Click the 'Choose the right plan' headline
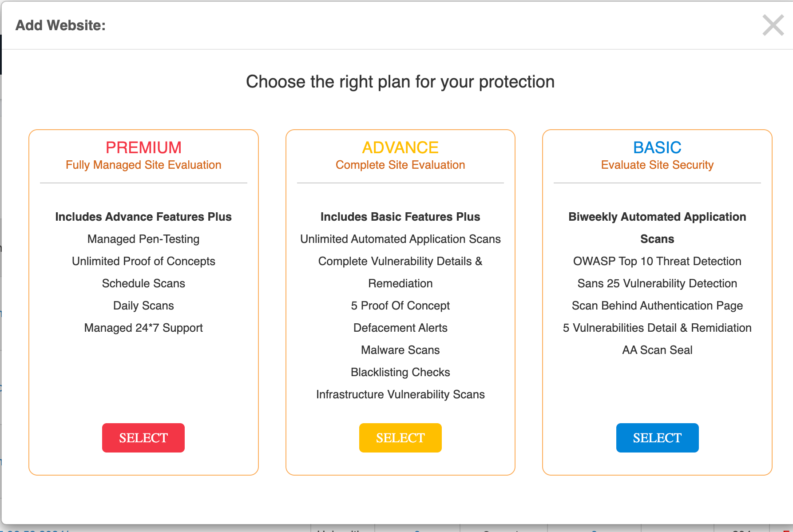Screen dimensions: 793x532 [x=400, y=82]
